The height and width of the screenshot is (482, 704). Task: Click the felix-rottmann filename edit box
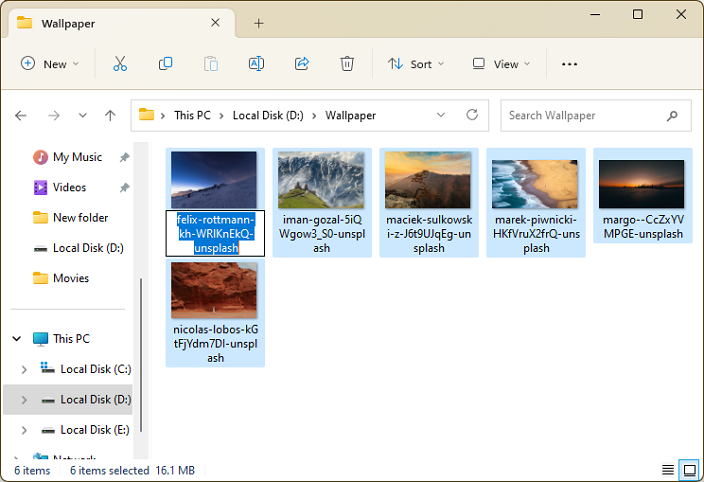[216, 233]
